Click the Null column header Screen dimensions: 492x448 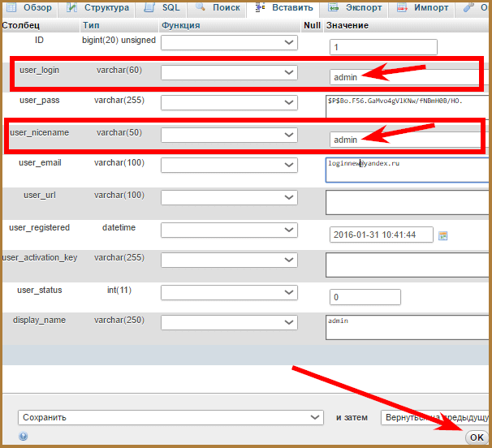point(312,25)
